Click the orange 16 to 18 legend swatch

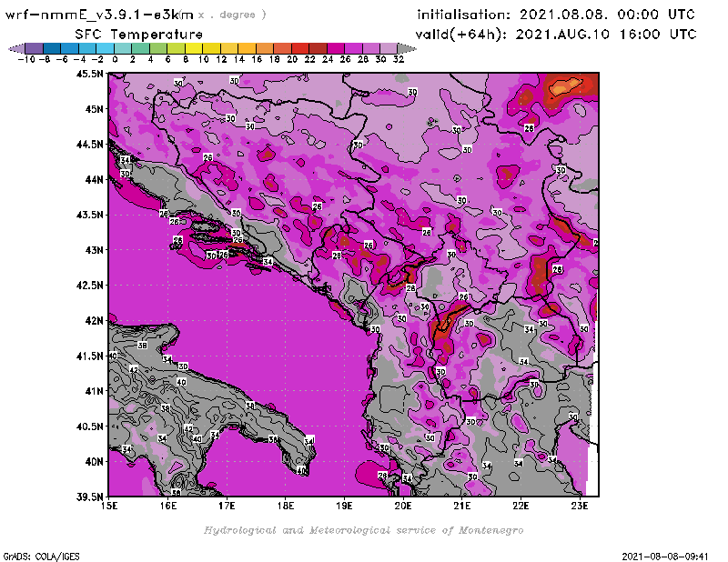click(265, 48)
